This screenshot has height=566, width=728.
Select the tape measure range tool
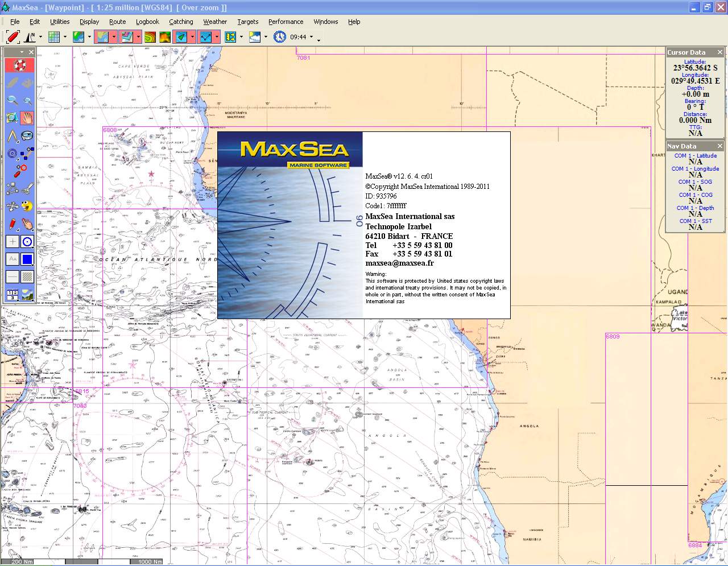click(x=27, y=135)
